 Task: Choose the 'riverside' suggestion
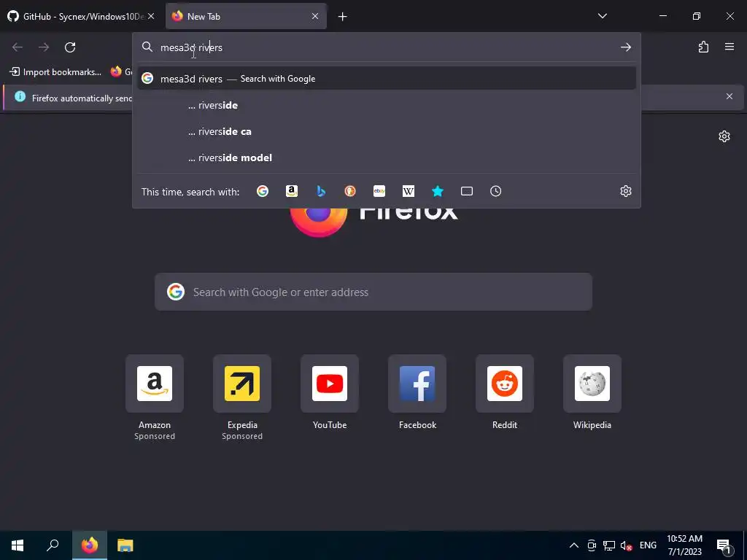(387, 105)
